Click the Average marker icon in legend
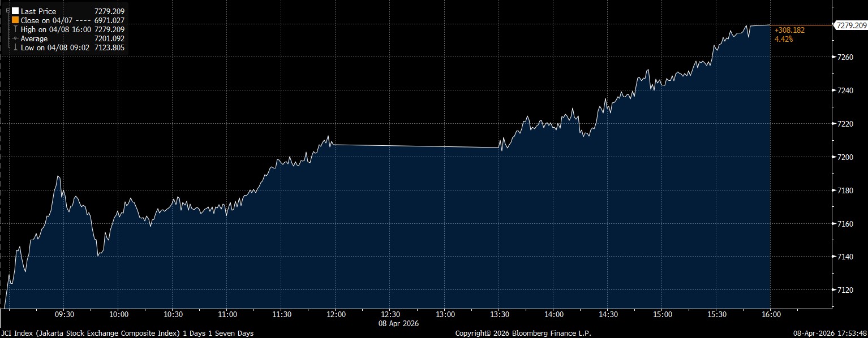Screen dimensions: 868x338 pyautogui.click(x=15, y=39)
